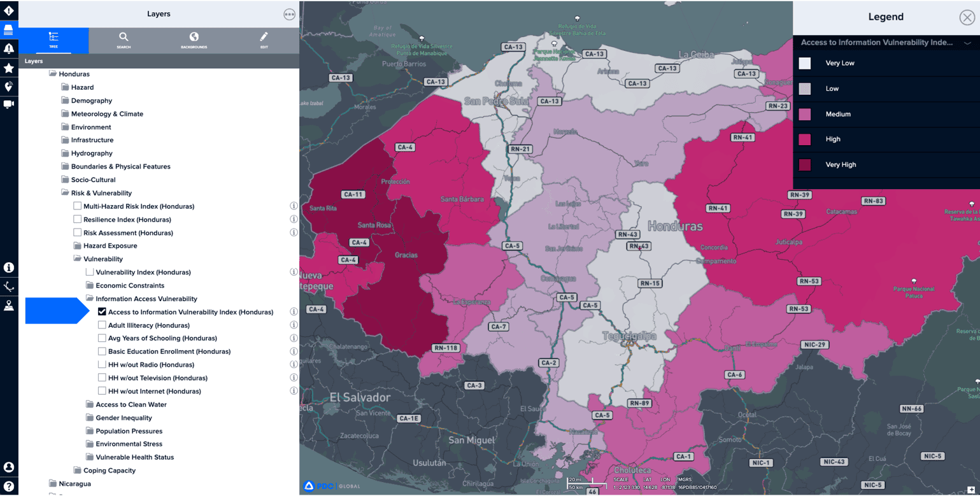Close the Legend panel

point(967,17)
